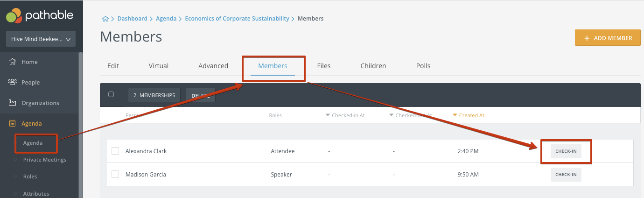Check in Alexandra Clark

point(566,151)
